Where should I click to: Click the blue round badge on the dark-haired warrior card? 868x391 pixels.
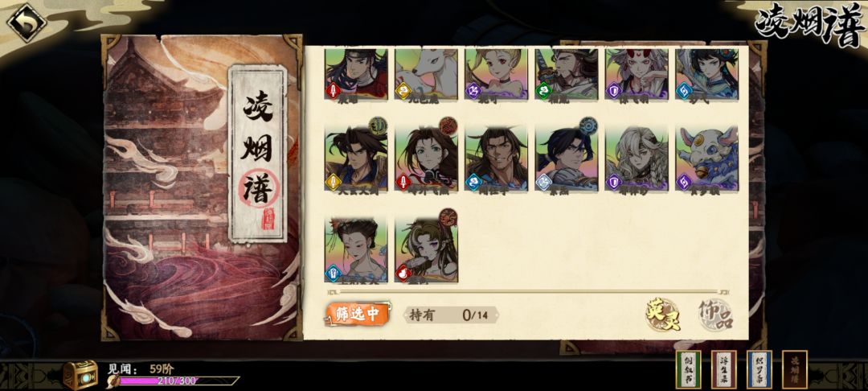tap(588, 126)
